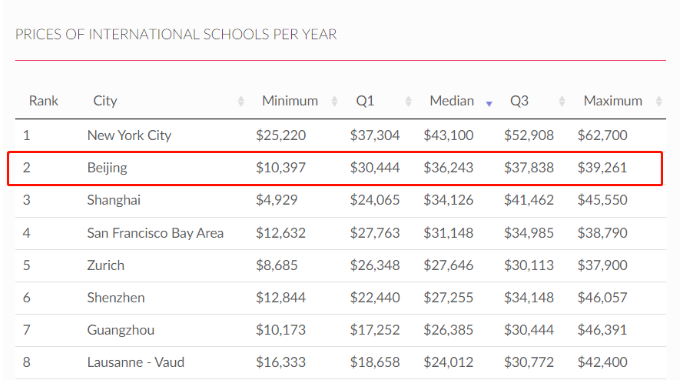
Task: Click the Shenzhen city name
Action: [116, 298]
